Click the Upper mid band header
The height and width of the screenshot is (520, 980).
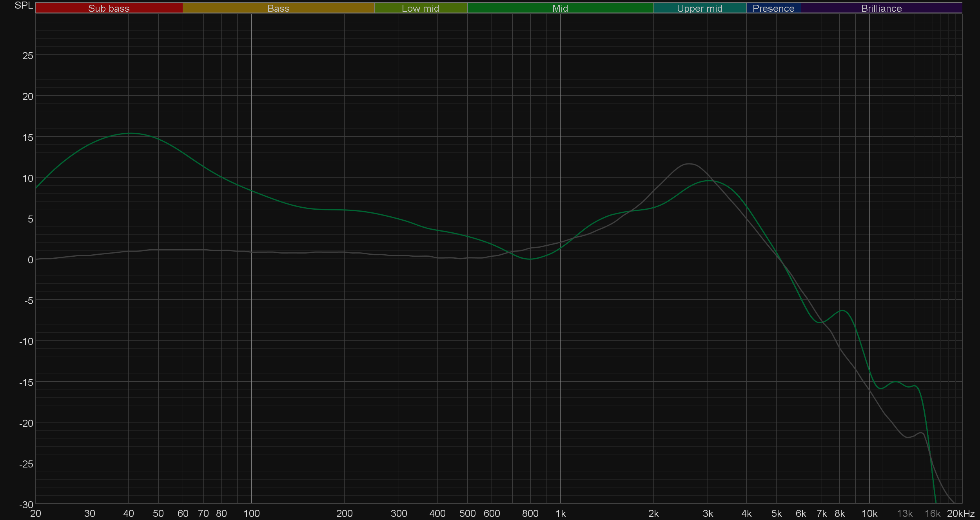point(700,8)
